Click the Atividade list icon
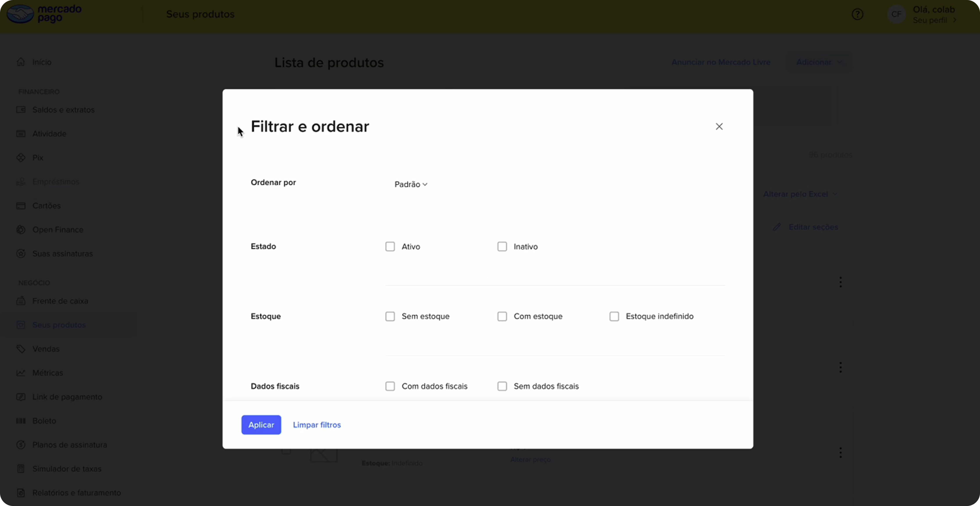 21,134
